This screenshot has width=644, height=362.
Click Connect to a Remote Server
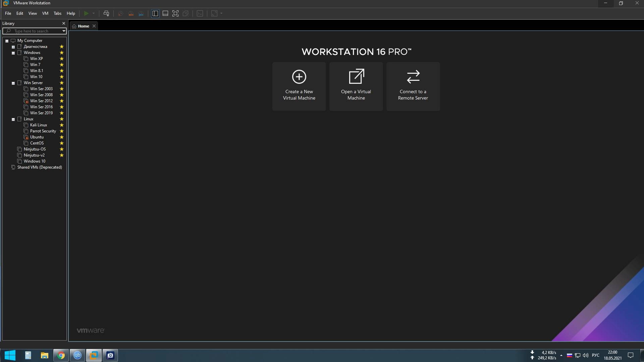[413, 86]
